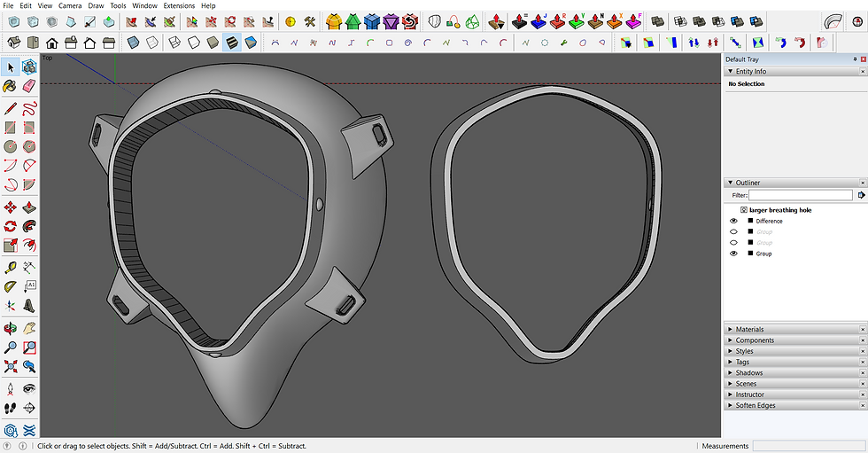Enable Shaded face style
Image resolution: width=868 pixels, height=453 pixels.
coord(213,42)
